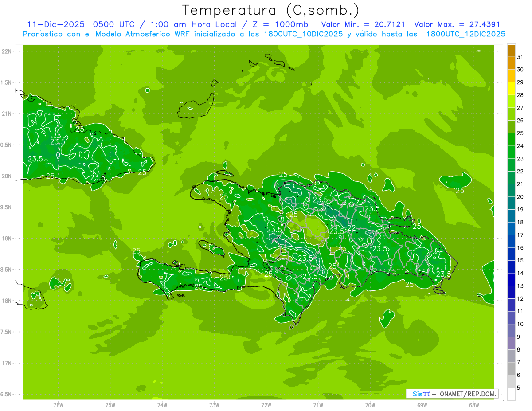The width and height of the screenshot is (532, 411).
Task: Click the "22" contour label over Hispaniola
Action: 351,228
